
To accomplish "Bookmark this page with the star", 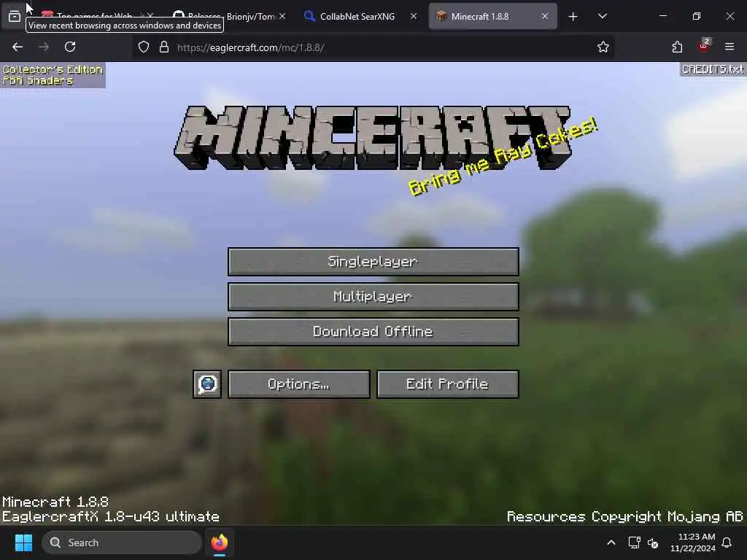I will pos(603,47).
